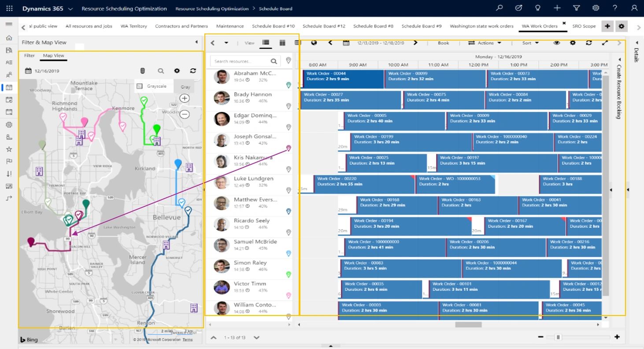Expand schedule board to full screen
The height and width of the screenshot is (349, 644).
pos(604,43)
